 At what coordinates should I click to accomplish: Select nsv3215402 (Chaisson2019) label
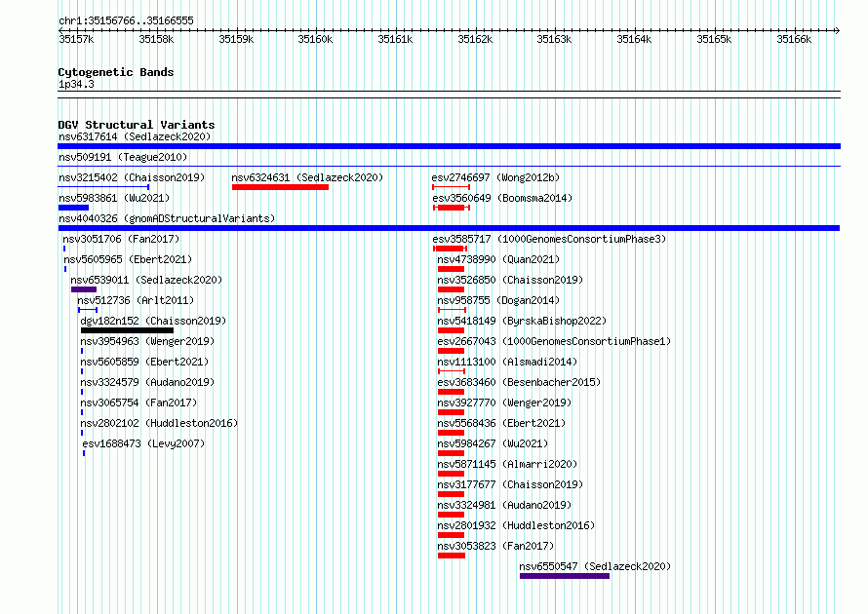(x=132, y=177)
